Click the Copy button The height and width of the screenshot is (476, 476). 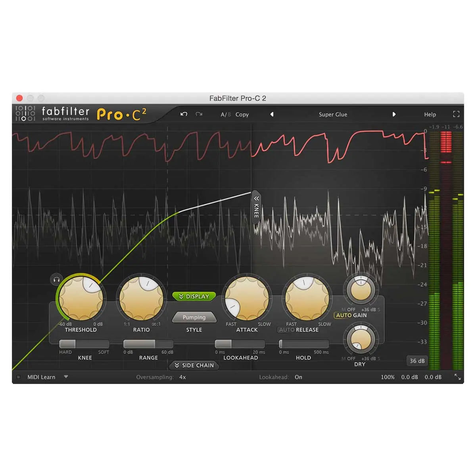(242, 114)
